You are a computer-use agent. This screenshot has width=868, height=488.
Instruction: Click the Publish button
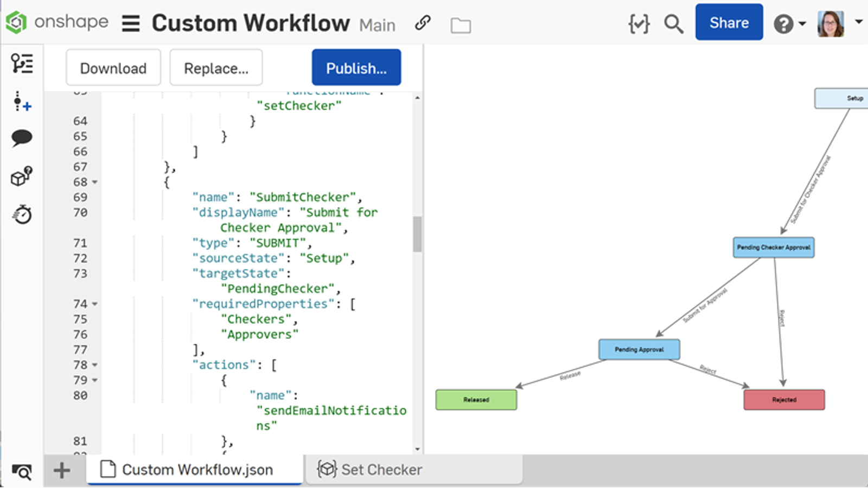pos(356,67)
